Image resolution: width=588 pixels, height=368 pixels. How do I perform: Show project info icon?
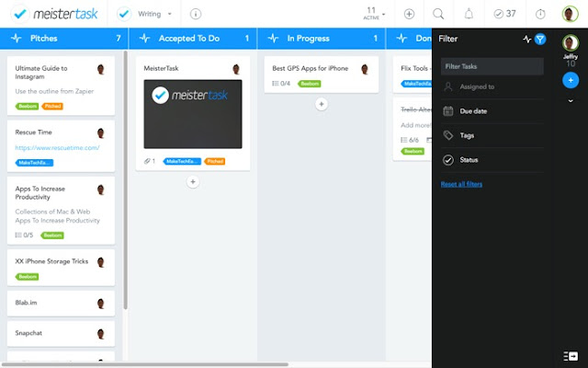pyautogui.click(x=196, y=14)
